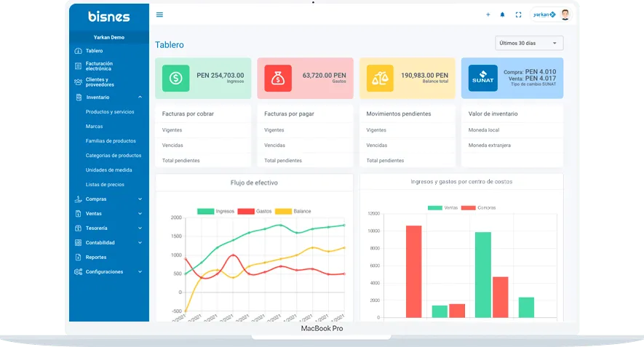Toggle Balance legend in cash flow chart
Viewport: 644px width, 347px height.
coord(293,211)
